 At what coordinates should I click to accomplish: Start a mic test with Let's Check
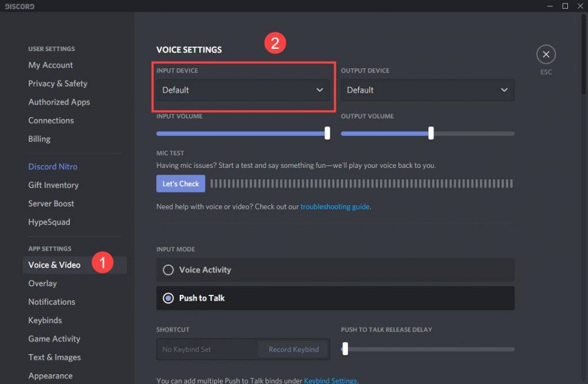click(180, 183)
